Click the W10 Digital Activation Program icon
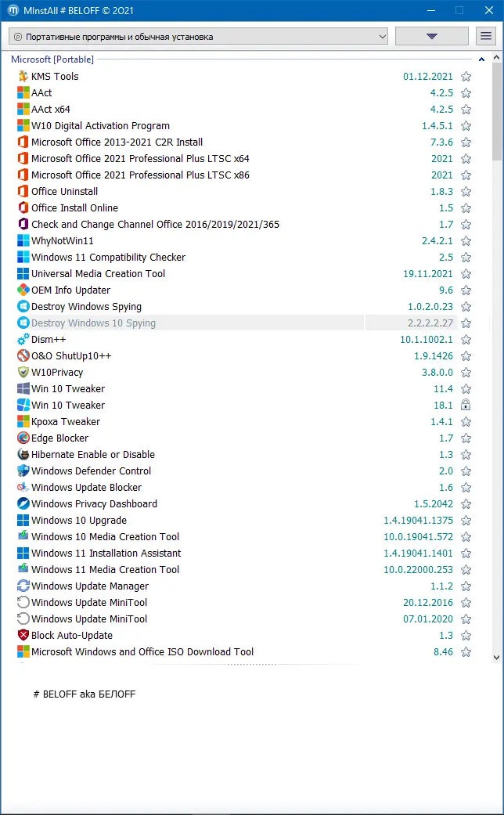The width and height of the screenshot is (504, 815). [x=23, y=126]
